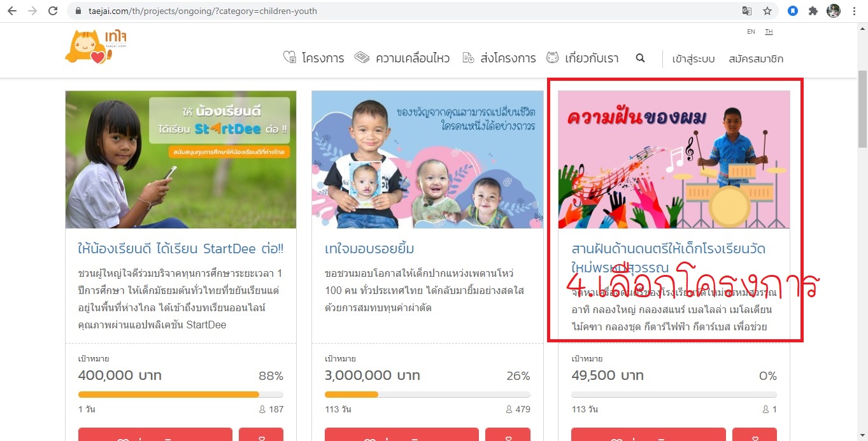Switch language to EN

click(751, 32)
